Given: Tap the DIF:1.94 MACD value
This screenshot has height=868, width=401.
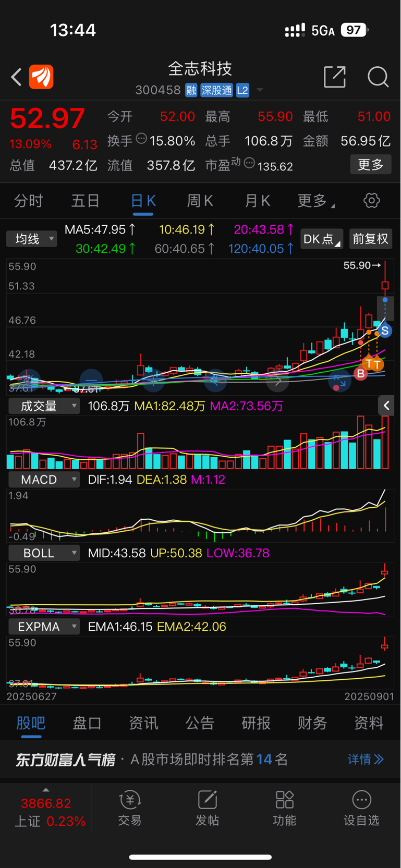Looking at the screenshot, I should (110, 480).
